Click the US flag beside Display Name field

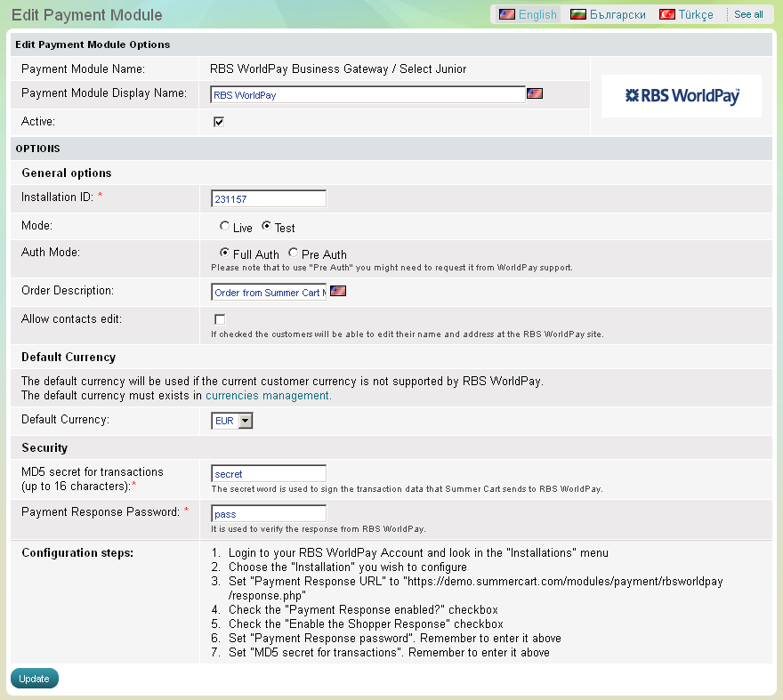[x=535, y=93]
